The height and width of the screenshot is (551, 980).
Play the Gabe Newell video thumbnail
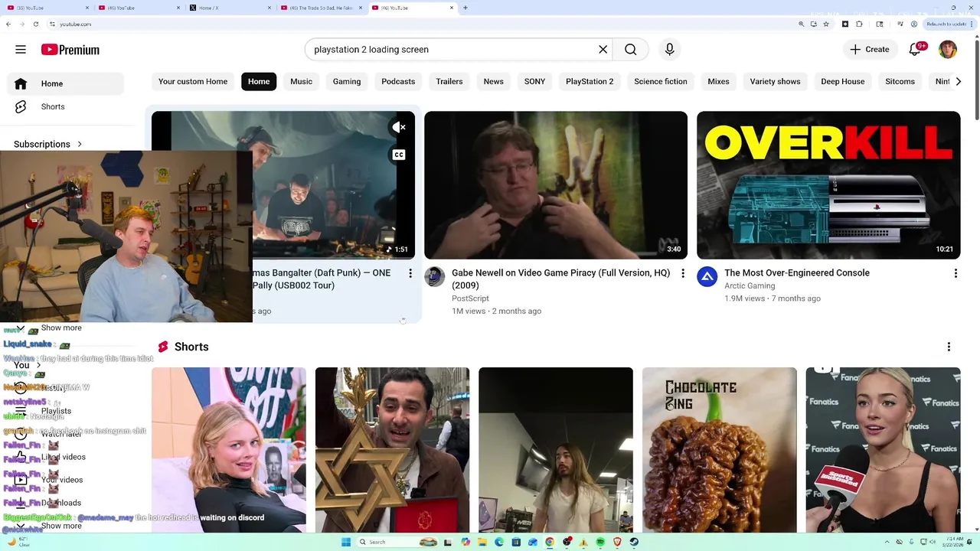(x=556, y=185)
